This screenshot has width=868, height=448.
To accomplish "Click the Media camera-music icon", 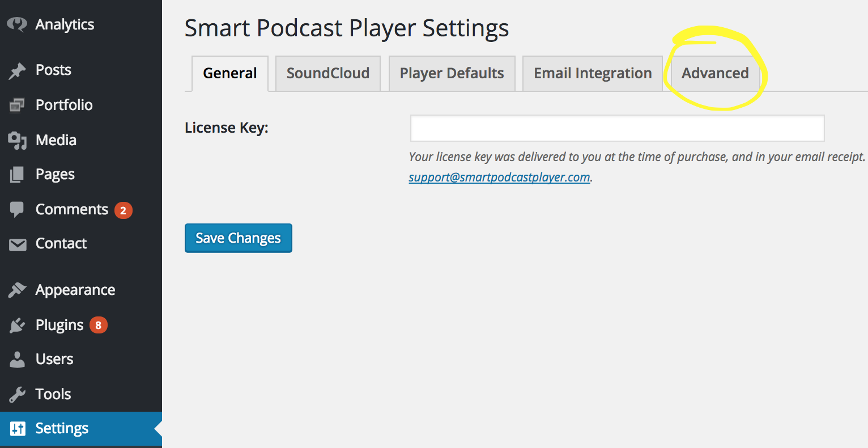I will [x=17, y=141].
